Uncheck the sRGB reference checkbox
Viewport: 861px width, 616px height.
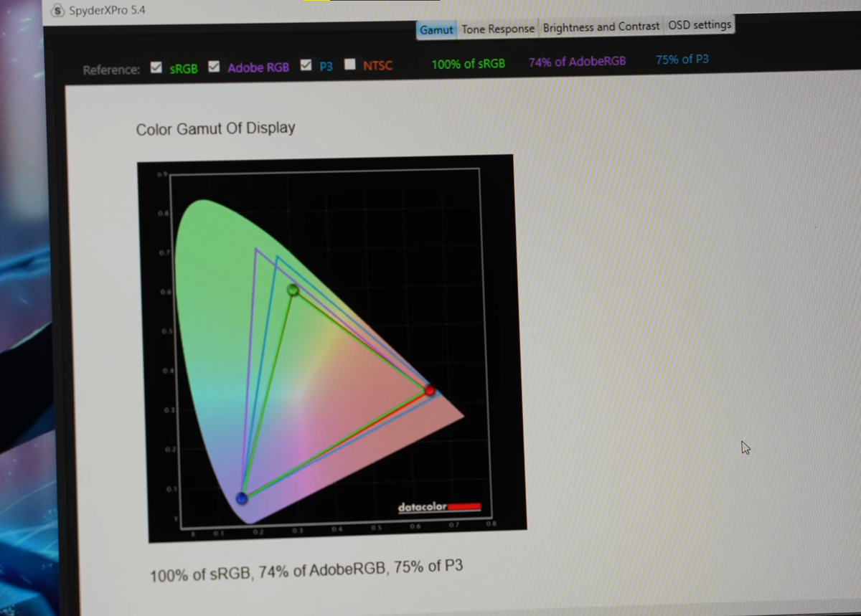(x=156, y=69)
